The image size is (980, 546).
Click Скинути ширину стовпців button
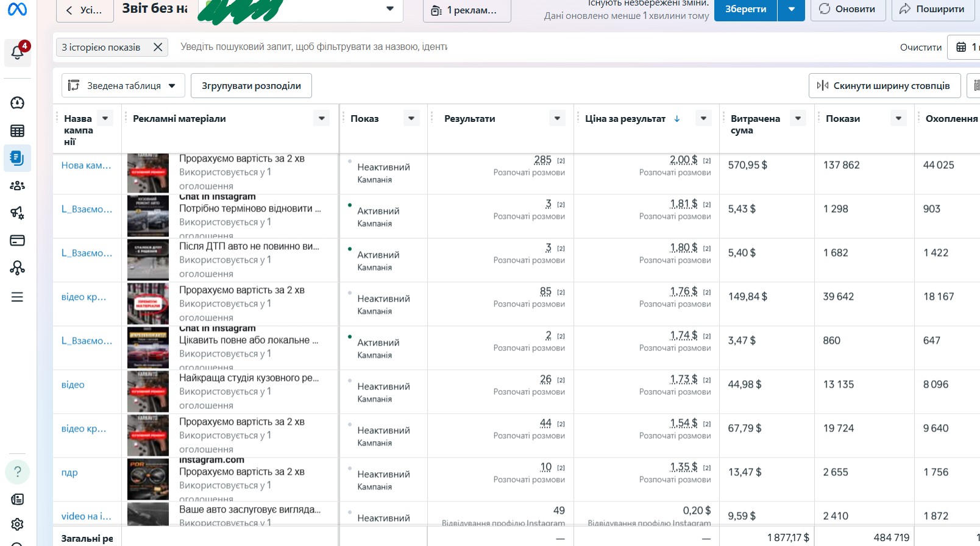[x=884, y=85]
